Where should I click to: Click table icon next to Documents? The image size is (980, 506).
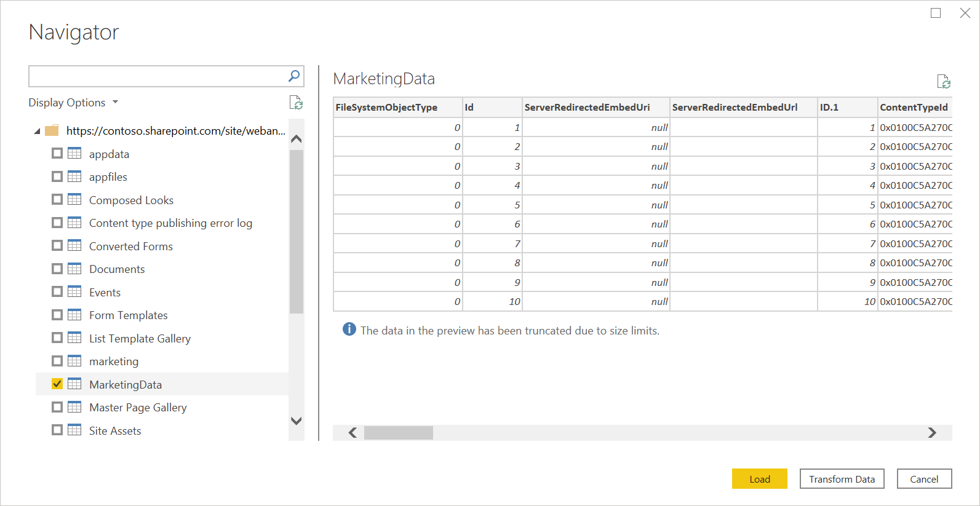[x=74, y=269]
